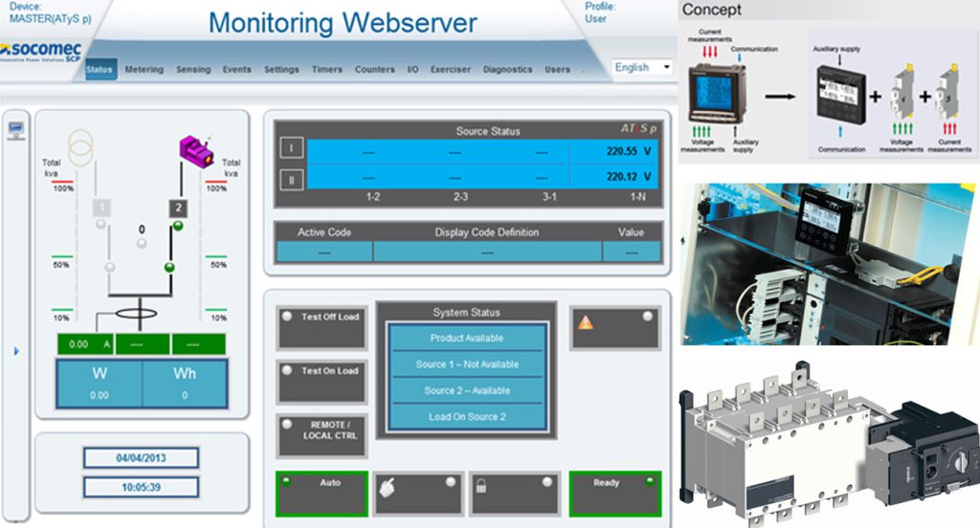Toggle REMOTE / LOCAL CTRL

pos(323,435)
